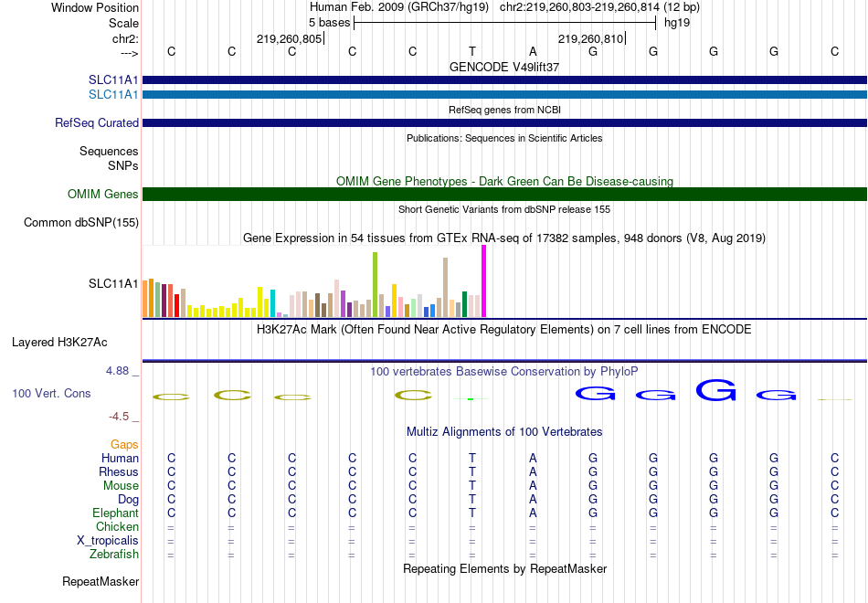Click the Scale label
The height and width of the screenshot is (603, 868).
(123, 23)
